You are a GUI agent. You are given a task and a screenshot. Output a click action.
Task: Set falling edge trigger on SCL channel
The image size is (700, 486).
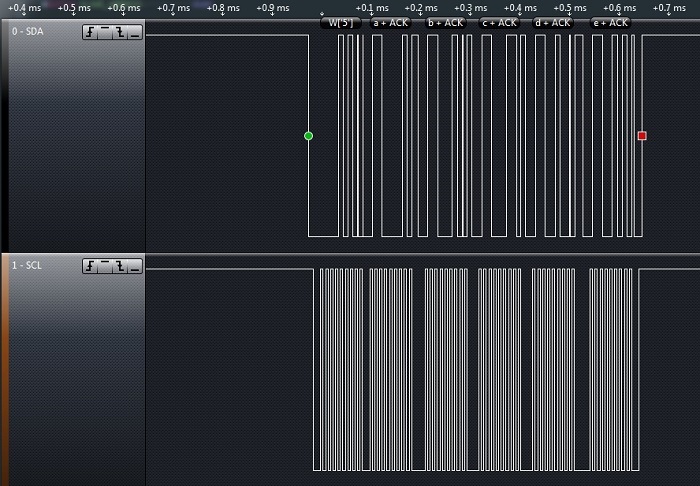tap(120, 266)
